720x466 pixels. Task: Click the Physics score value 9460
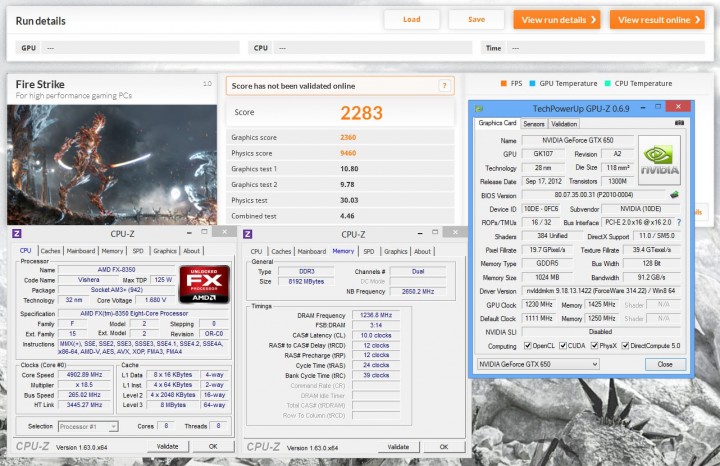348,153
